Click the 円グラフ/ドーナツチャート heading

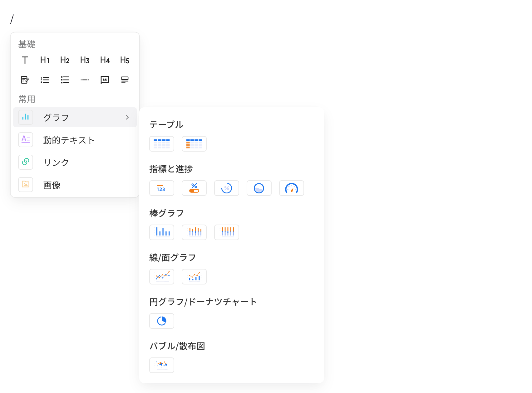pyautogui.click(x=203, y=302)
